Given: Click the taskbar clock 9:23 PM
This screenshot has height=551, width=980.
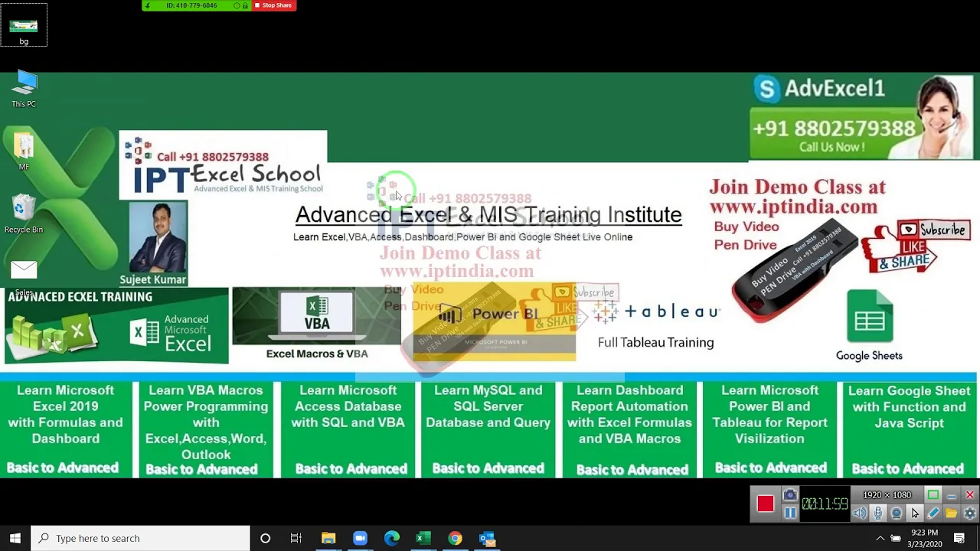Looking at the screenshot, I should coord(925,538).
